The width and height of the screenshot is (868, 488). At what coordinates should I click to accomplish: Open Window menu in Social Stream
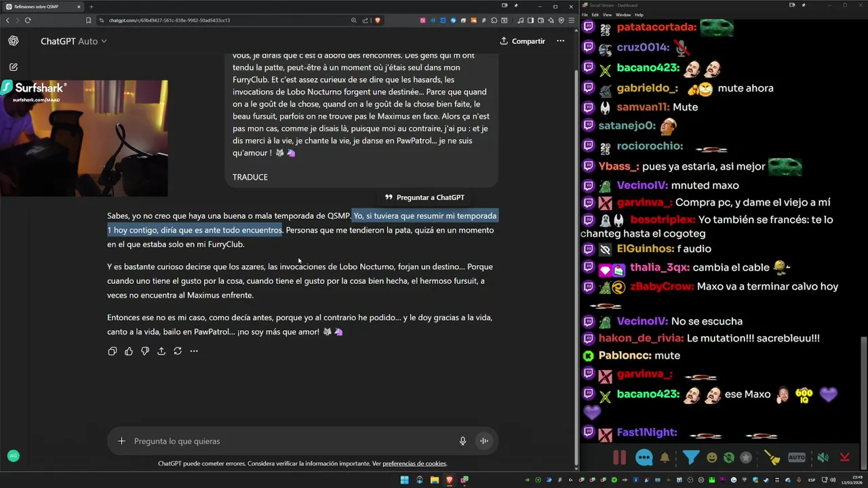point(623,14)
